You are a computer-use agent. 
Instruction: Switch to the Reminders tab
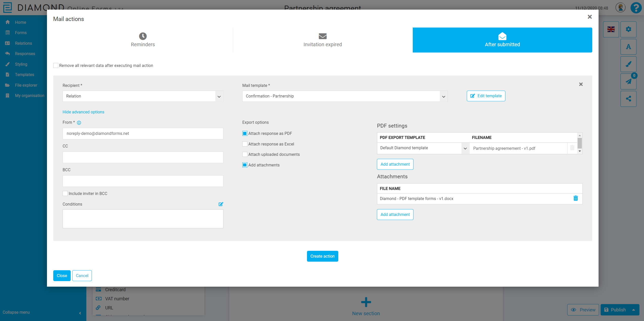(x=143, y=40)
